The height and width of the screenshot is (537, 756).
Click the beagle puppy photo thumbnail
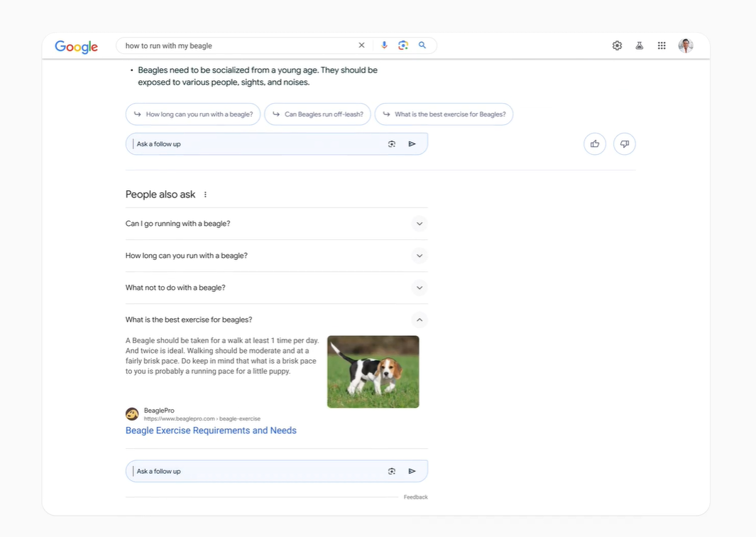[x=373, y=371]
